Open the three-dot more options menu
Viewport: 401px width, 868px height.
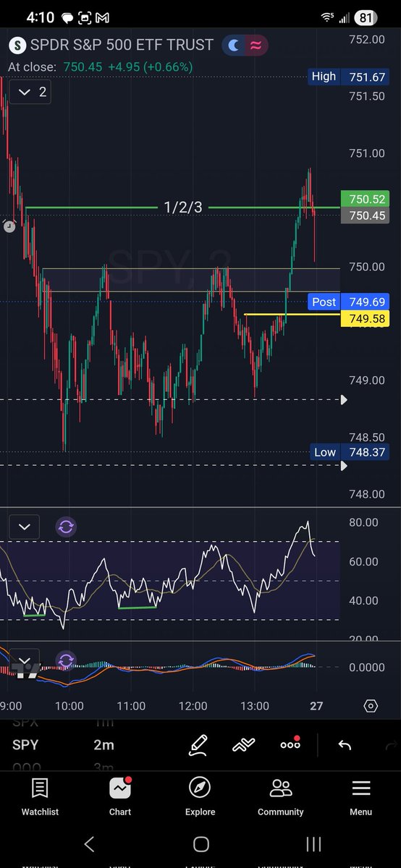pos(290,744)
